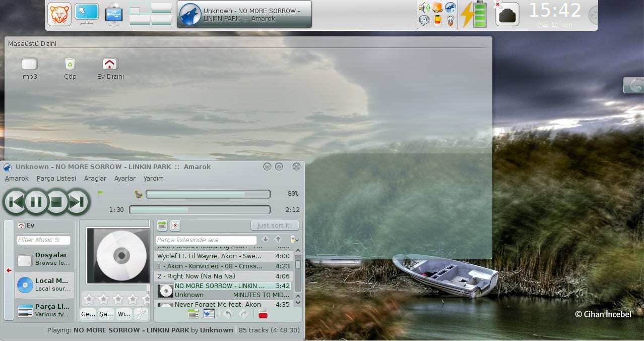Click the show active track icon
This screenshot has width=644, height=341.
[x=209, y=314]
